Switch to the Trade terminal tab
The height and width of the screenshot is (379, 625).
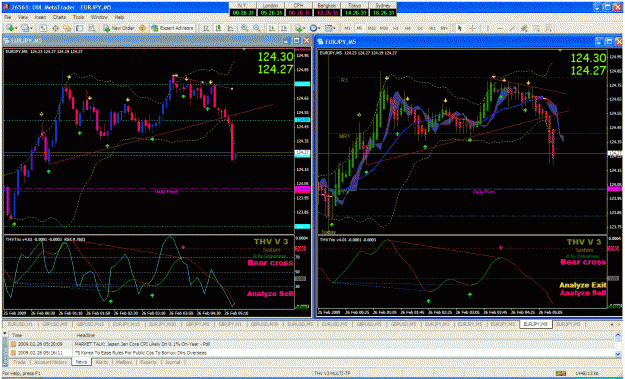point(20,362)
